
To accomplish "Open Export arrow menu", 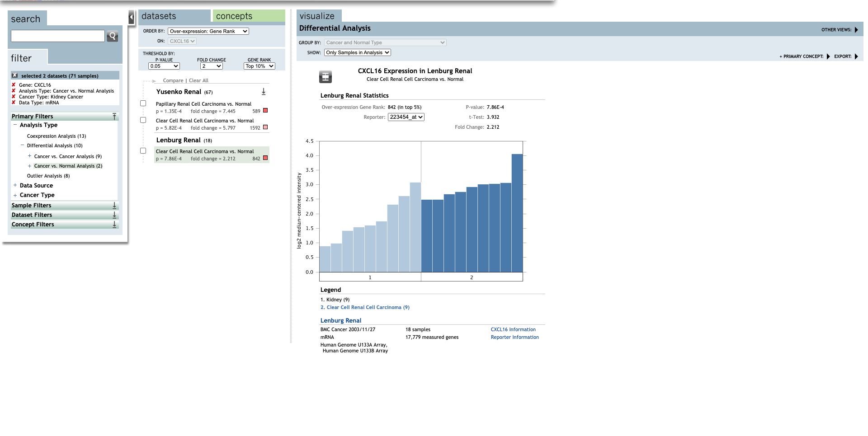I will tap(856, 56).
